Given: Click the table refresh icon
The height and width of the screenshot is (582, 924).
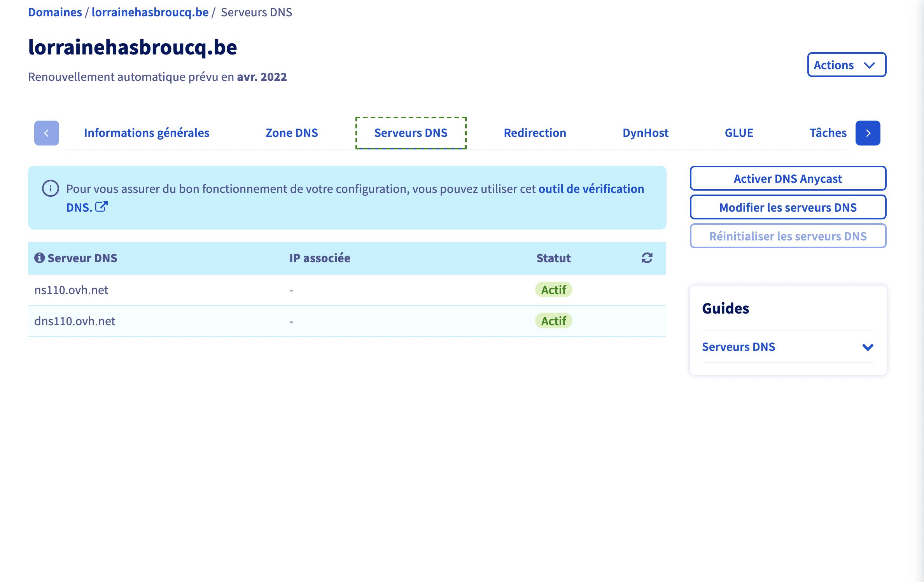Looking at the screenshot, I should [x=647, y=258].
